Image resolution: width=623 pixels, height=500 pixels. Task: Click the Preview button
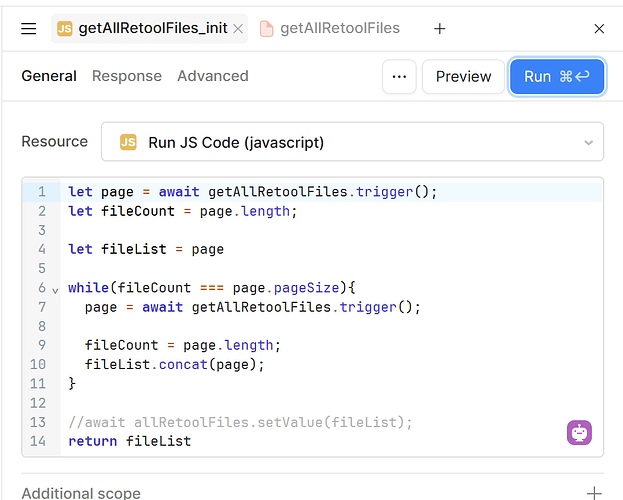[x=463, y=77]
